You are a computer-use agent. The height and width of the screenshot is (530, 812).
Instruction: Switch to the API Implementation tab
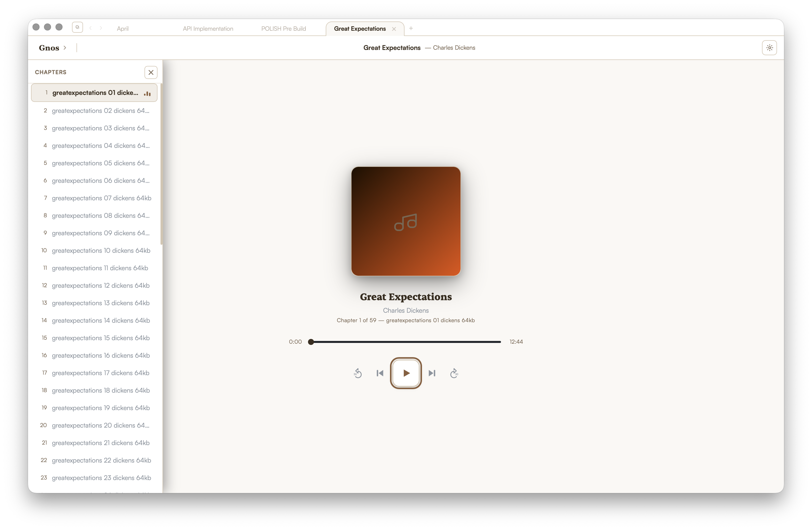click(x=208, y=29)
